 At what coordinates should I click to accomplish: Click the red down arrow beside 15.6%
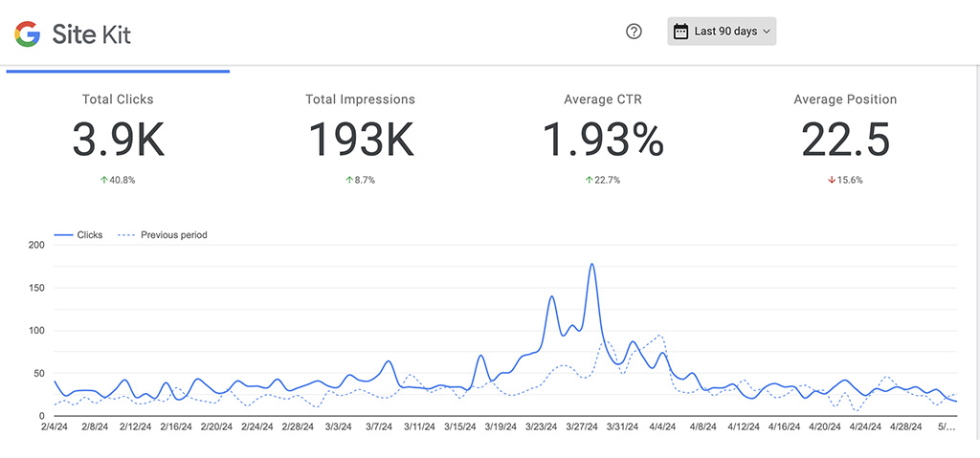click(832, 180)
